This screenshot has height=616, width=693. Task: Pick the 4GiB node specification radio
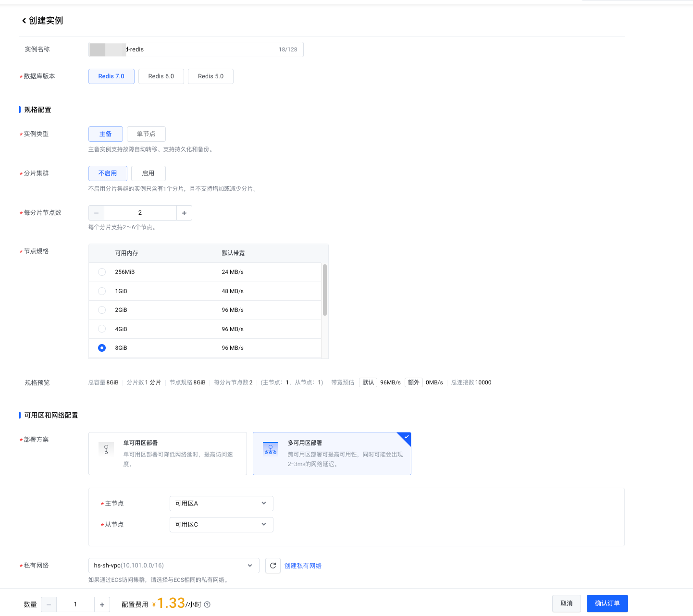pyautogui.click(x=102, y=329)
